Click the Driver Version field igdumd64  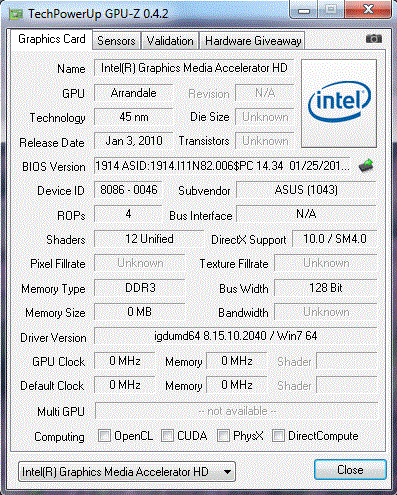pyautogui.click(x=236, y=336)
